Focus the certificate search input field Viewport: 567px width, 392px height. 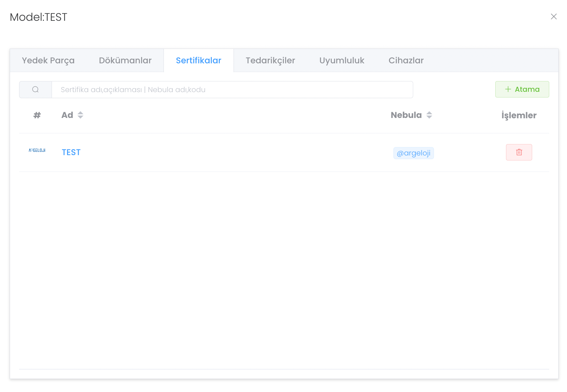[x=232, y=89]
